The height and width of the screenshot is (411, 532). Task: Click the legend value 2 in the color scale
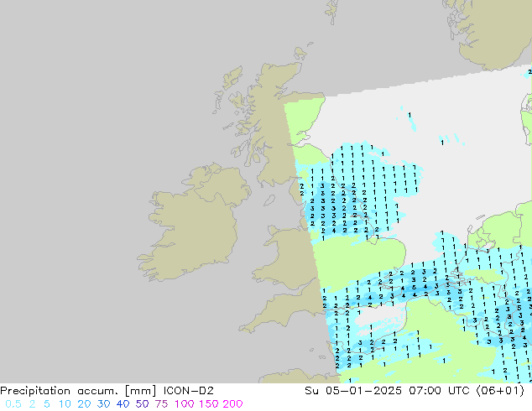point(32,404)
